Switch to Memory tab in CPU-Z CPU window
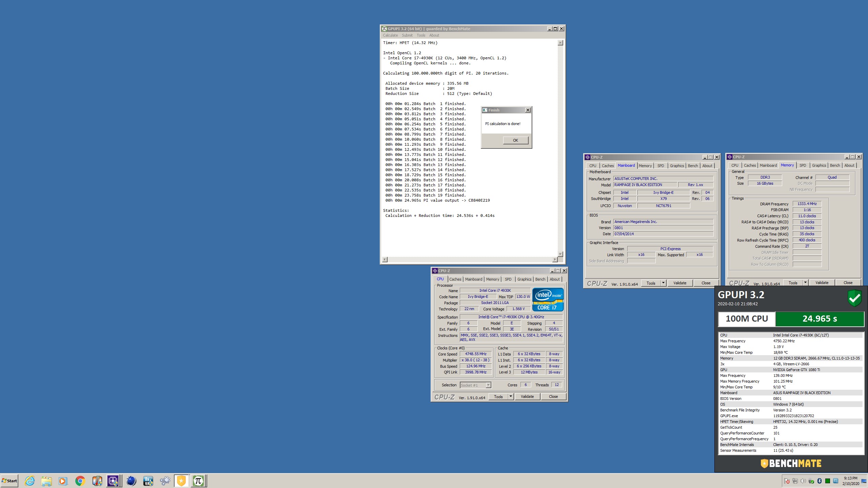This screenshot has height=488, width=868. (492, 279)
